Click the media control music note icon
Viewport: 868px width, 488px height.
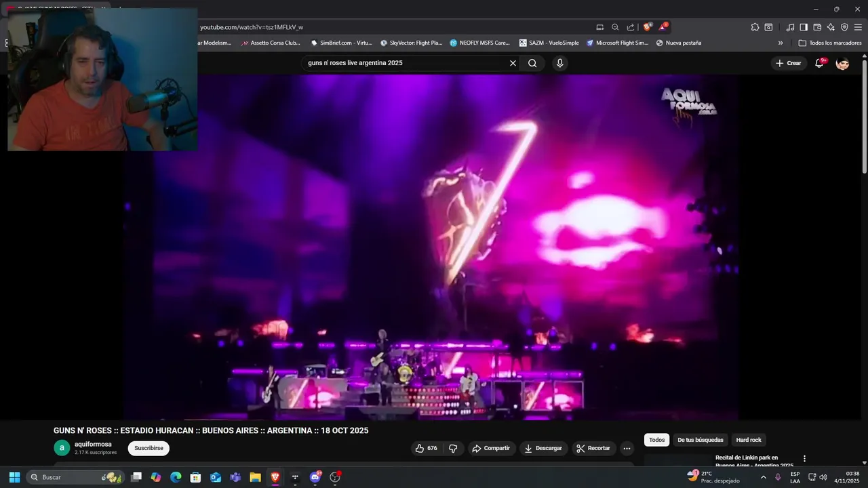pyautogui.click(x=790, y=27)
